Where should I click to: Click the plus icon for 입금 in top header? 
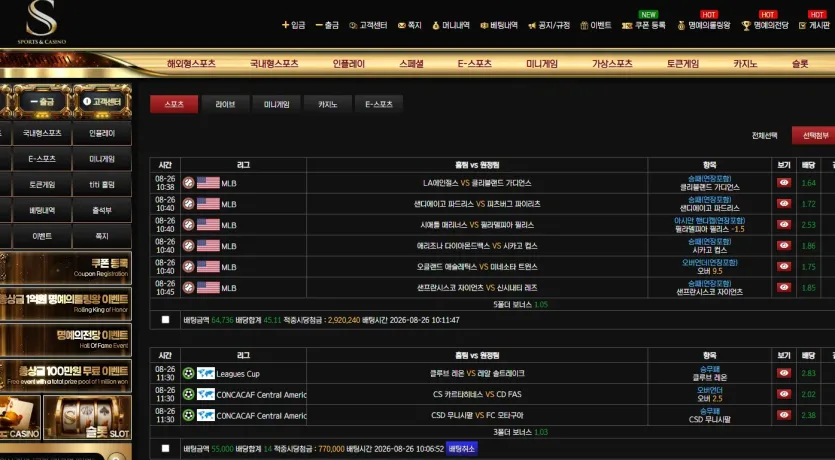[x=285, y=25]
